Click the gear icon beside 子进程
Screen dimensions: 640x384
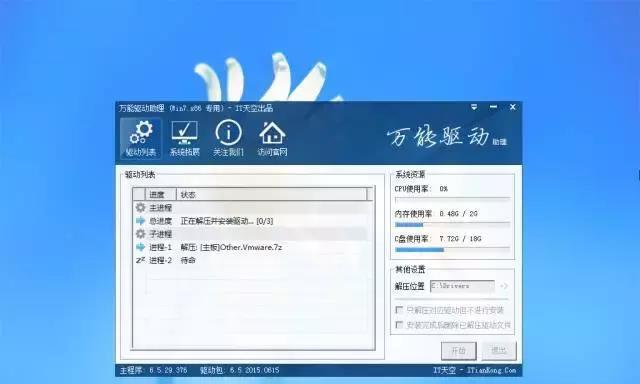(x=140, y=234)
